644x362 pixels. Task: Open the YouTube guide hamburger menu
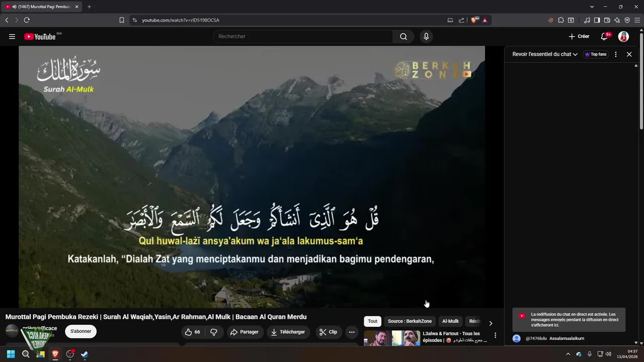pos(12,36)
